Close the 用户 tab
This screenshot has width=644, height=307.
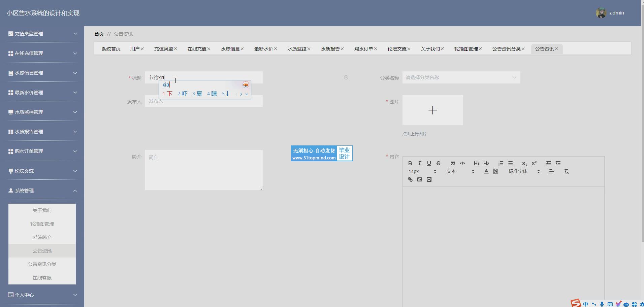coord(142,49)
